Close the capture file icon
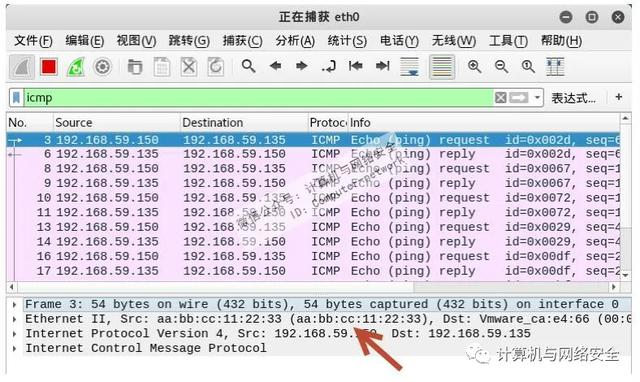Image resolution: width=640 pixels, height=382 pixels. [189, 67]
